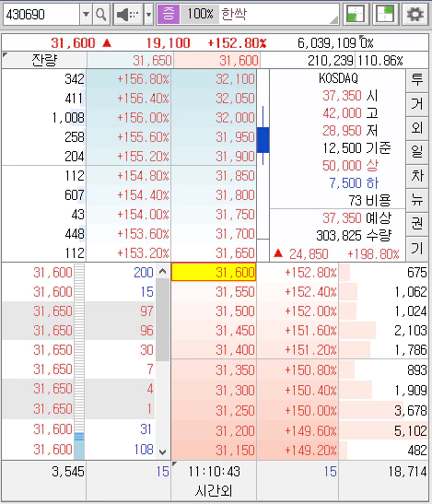
Task: Click the trade list scroll down arrow
Action: point(163,451)
